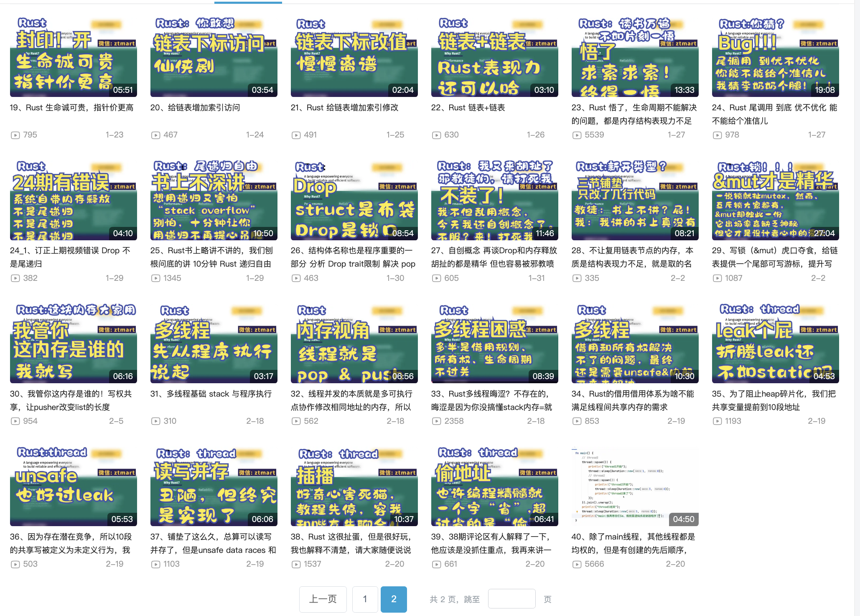Open video thumbnail for 40 with code screenshot
860x616 pixels.
(x=634, y=486)
